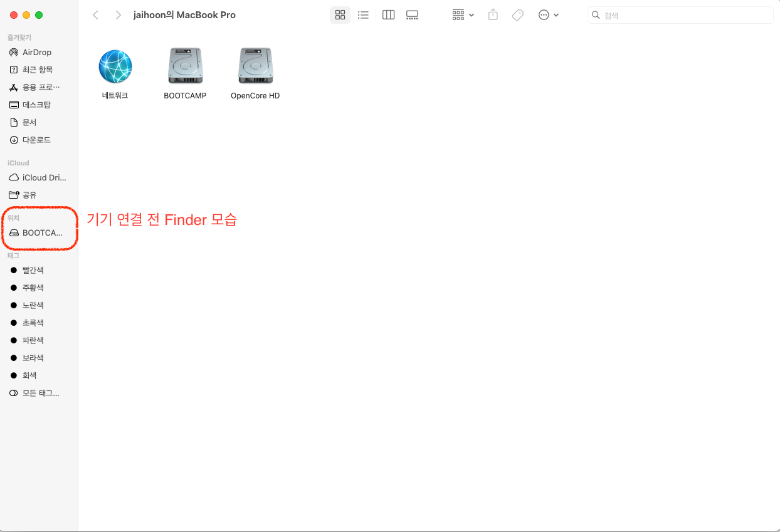Go back with the left chevron button

[x=95, y=15]
